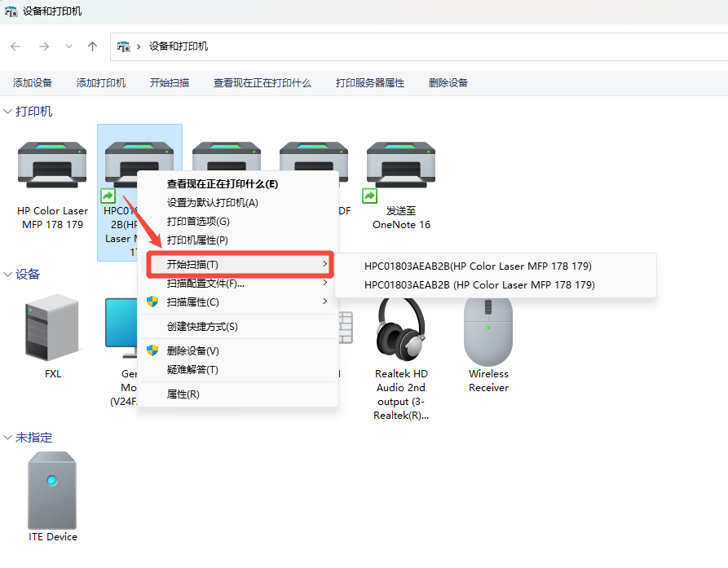Choose 查看现在正在打印什么(E) in context menu
This screenshot has height=568, width=728.
point(238,184)
